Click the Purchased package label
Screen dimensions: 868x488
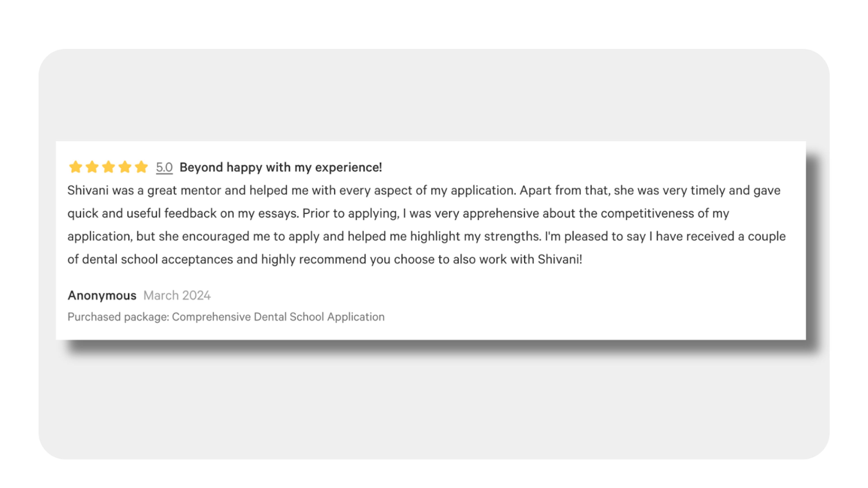118,317
